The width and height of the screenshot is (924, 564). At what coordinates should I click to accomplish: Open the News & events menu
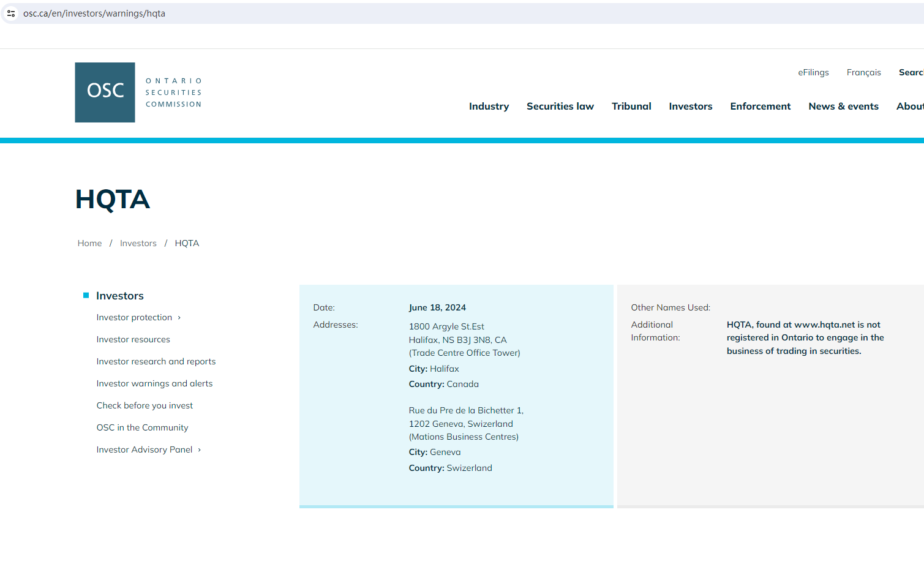pyautogui.click(x=843, y=107)
